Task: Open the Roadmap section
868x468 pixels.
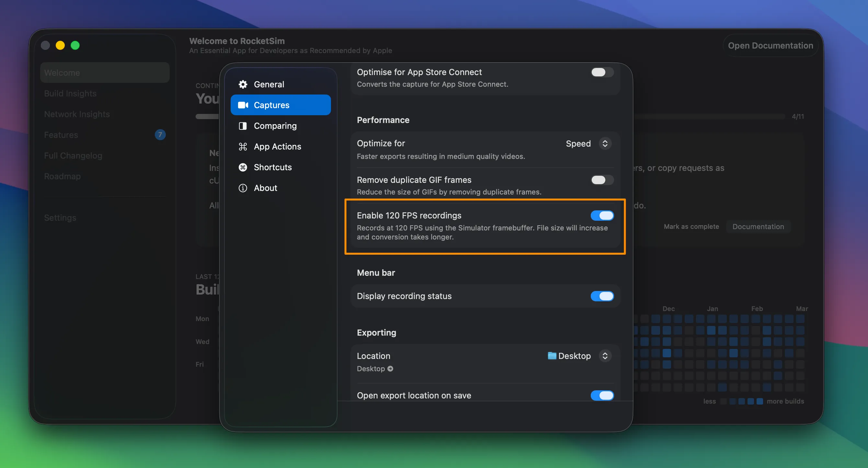Action: (x=62, y=176)
